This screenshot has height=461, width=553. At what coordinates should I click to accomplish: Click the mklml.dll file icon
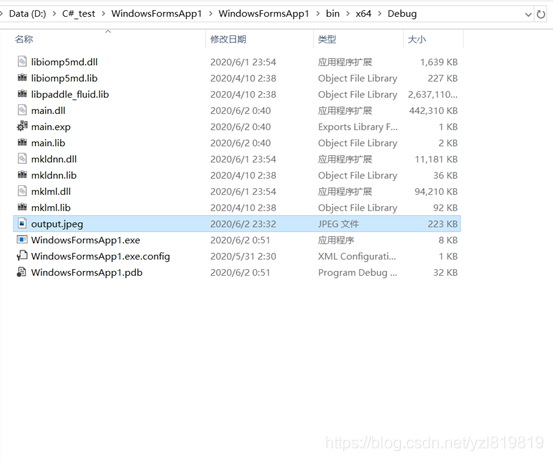[x=22, y=191]
